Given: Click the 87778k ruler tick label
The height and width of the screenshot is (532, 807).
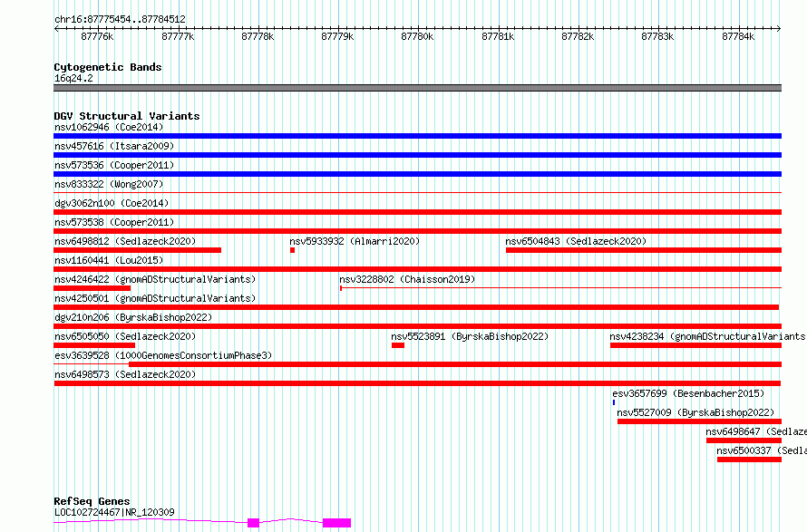Looking at the screenshot, I should coord(258,36).
